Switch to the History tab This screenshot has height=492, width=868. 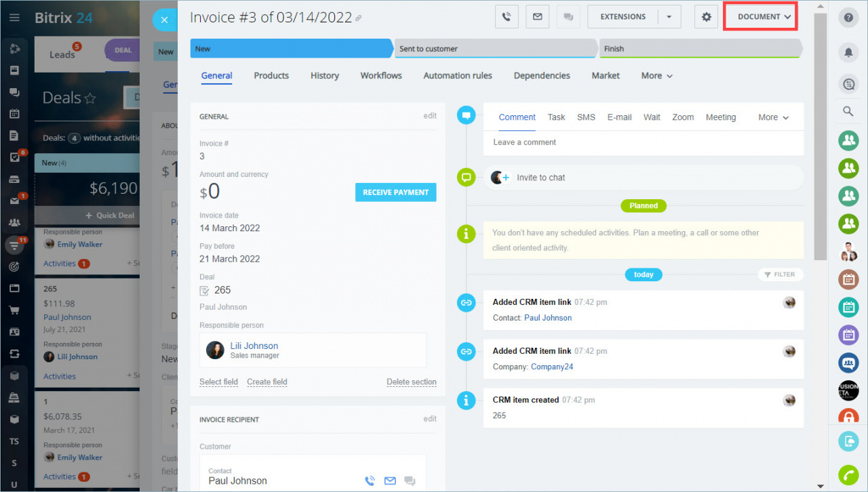(x=325, y=76)
